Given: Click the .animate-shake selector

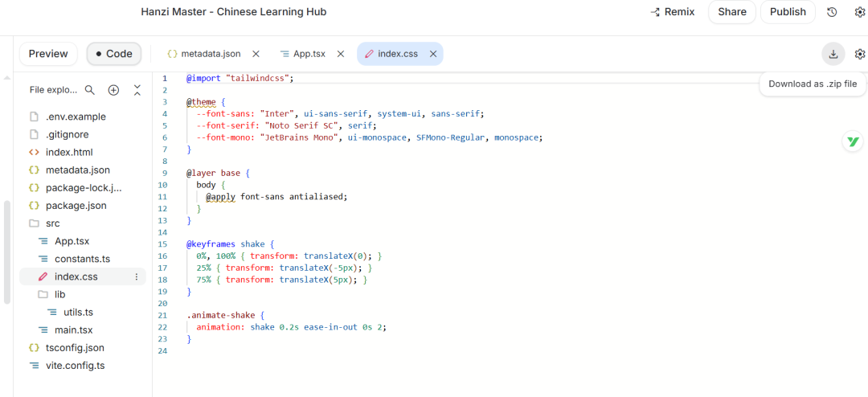Looking at the screenshot, I should 221,315.
